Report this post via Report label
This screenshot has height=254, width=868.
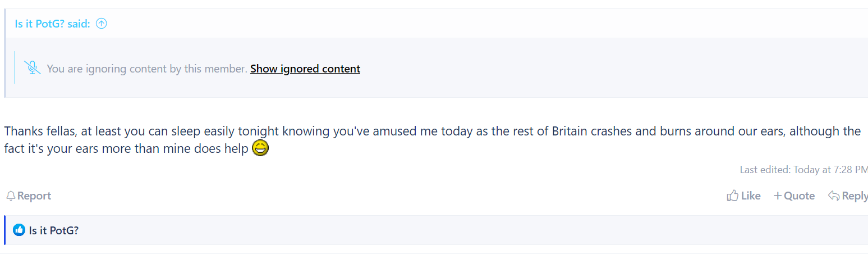(x=34, y=196)
